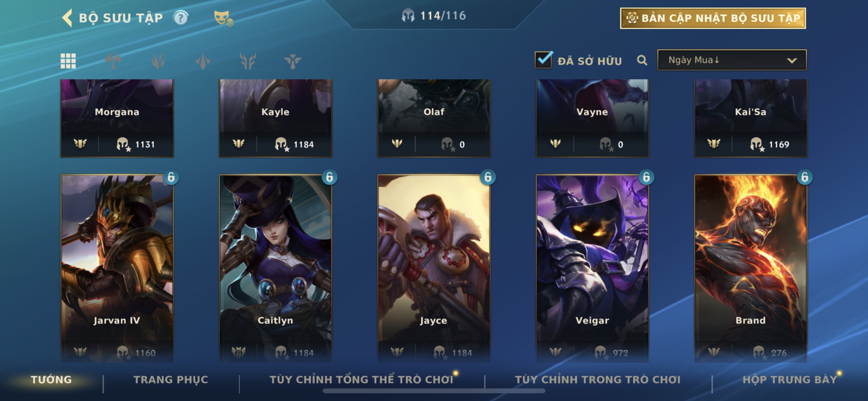Select the all-champions grid filter icon
Image resolution: width=868 pixels, height=401 pixels.
point(68,61)
